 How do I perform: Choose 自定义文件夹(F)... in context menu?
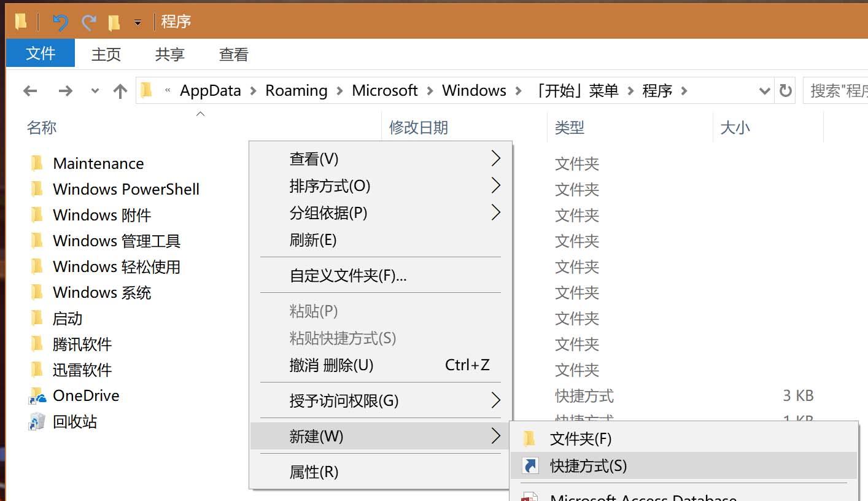[x=381, y=276]
